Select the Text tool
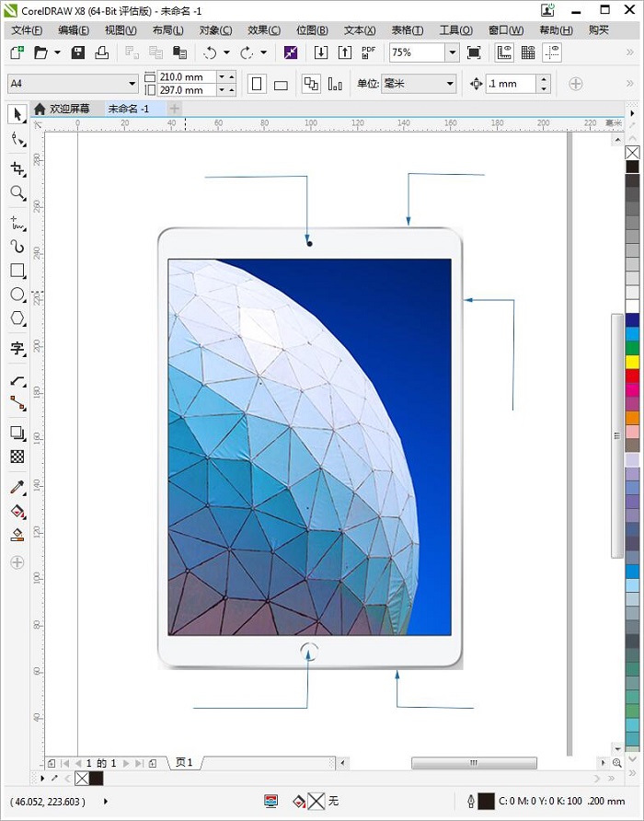This screenshot has width=644, height=821. coord(17,348)
